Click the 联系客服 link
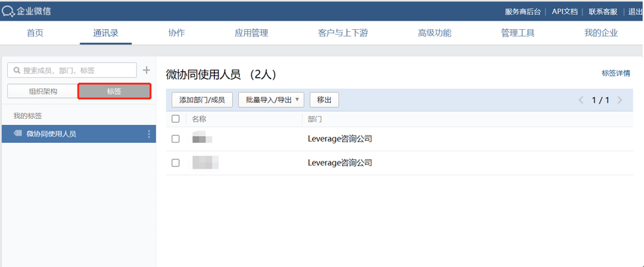Screen dimensions: 644x267 pyautogui.click(x=603, y=11)
